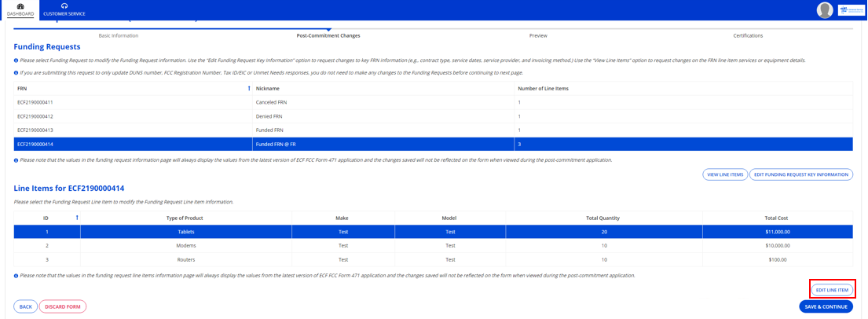868x319 pixels.
Task: Click the $11,000.00 total cost cell
Action: [x=778, y=232]
